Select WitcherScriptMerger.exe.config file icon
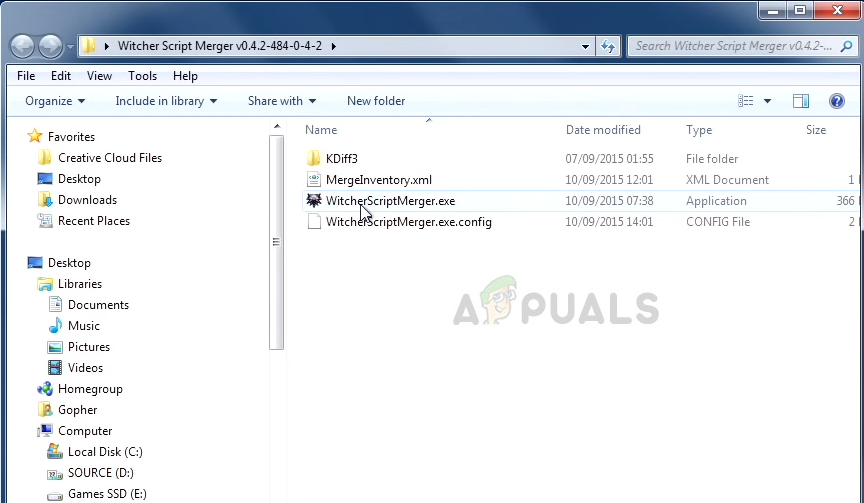Image resolution: width=864 pixels, height=503 pixels. [x=314, y=221]
